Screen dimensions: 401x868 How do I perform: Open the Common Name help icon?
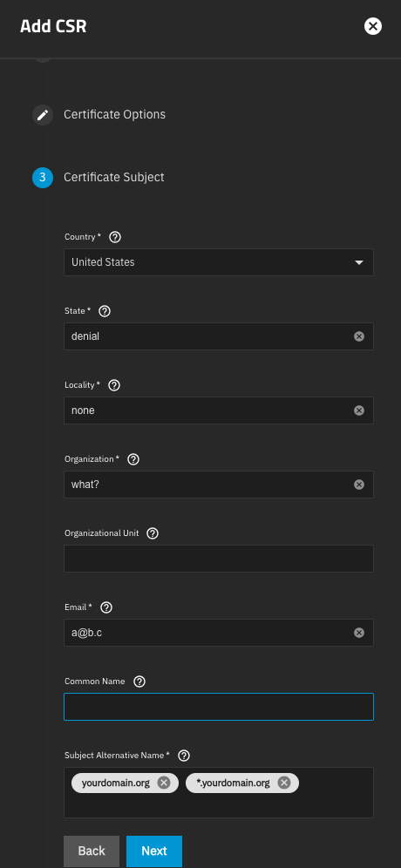tap(139, 682)
